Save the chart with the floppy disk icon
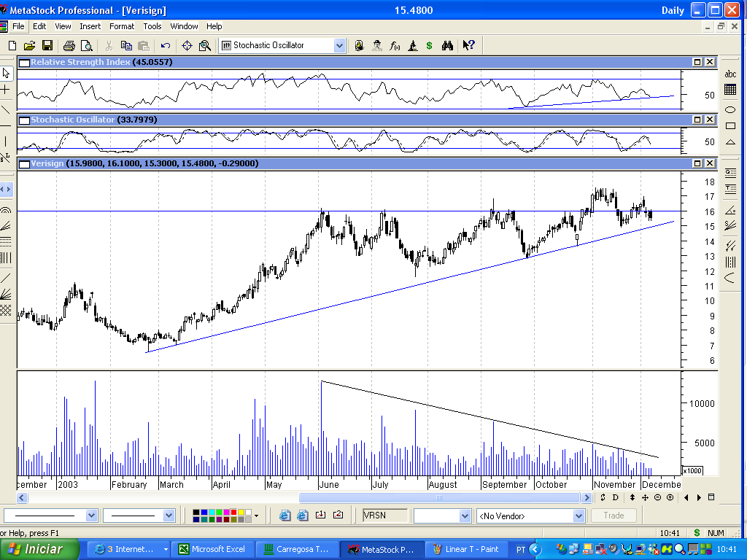 47,46
